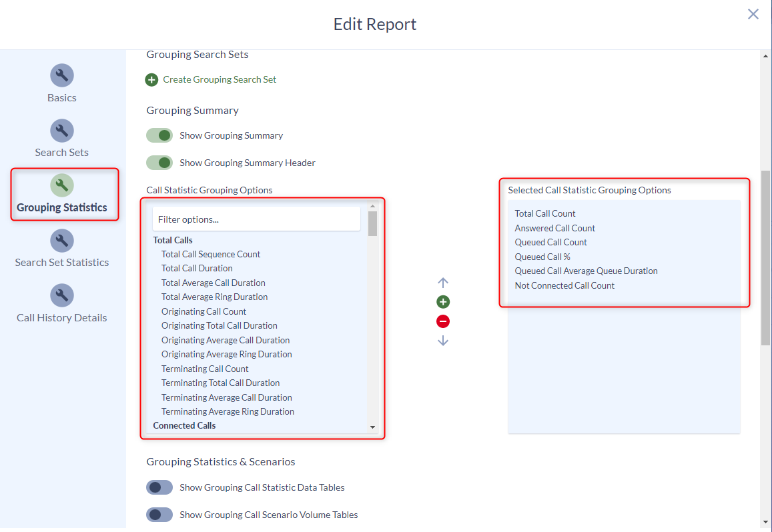Click the green plus to add a grouping option
This screenshot has height=532, width=772.
[x=443, y=301]
